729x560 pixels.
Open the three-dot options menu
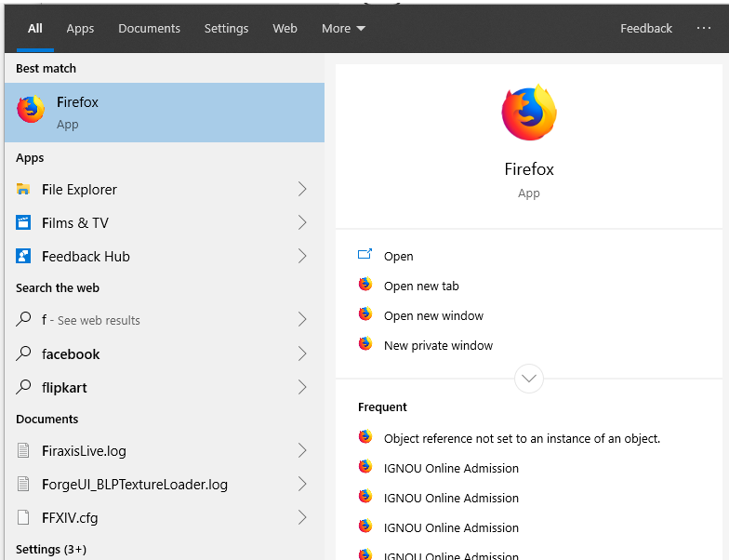pyautogui.click(x=703, y=28)
